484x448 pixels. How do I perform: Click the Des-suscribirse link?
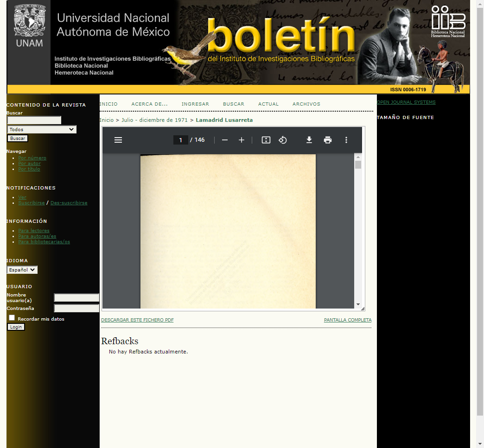coord(69,203)
